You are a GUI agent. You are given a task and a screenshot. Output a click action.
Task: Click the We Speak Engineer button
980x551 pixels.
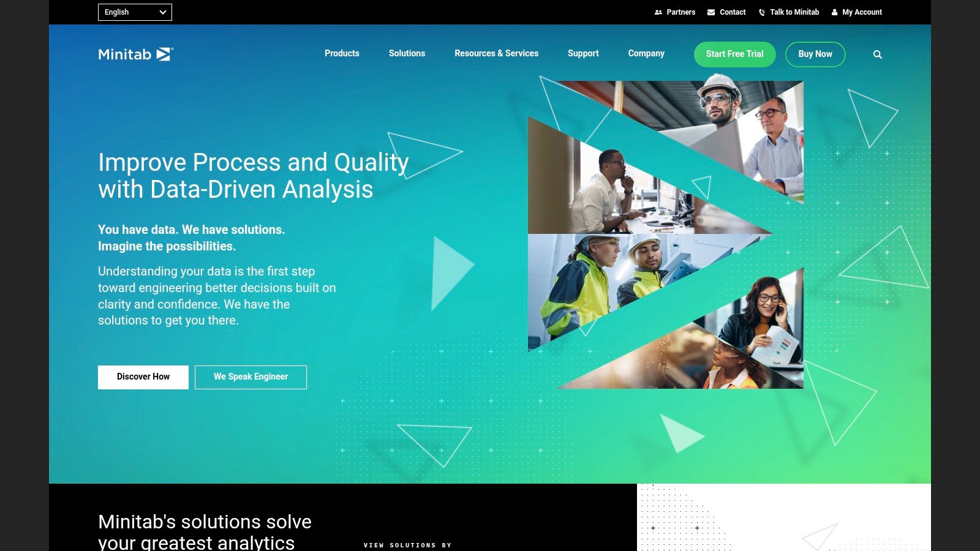pyautogui.click(x=251, y=377)
